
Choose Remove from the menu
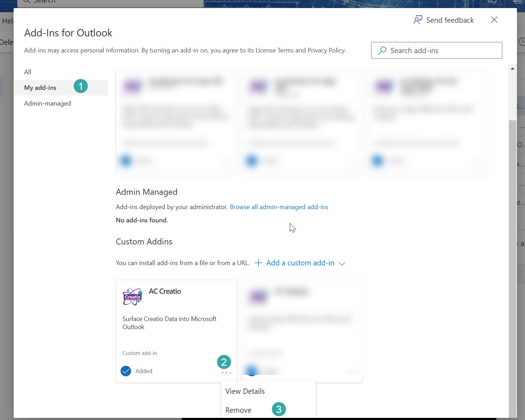[238, 410]
